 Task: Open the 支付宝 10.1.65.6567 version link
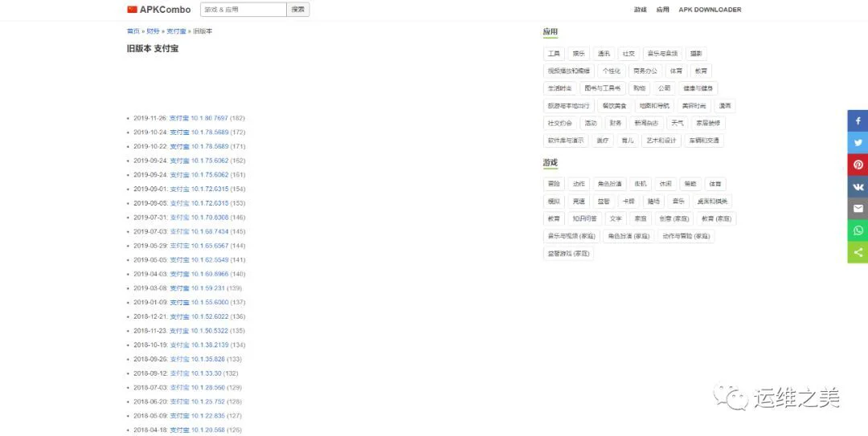click(199, 246)
